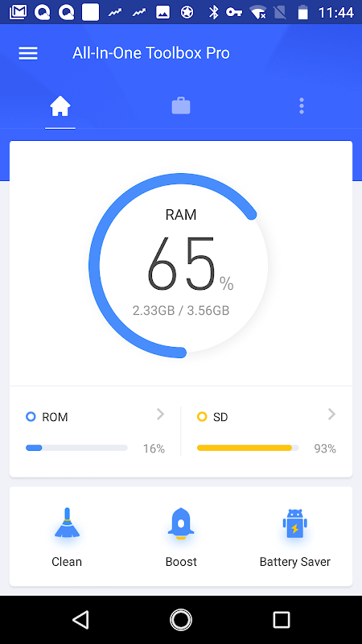This screenshot has height=644, width=362.
Task: Tap the Android back navigation button
Action: click(80, 619)
